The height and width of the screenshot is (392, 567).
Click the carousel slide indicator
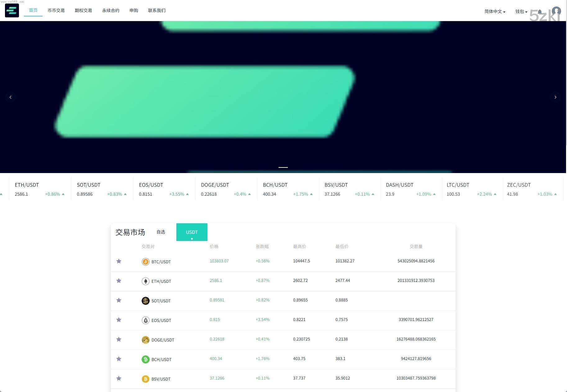283,167
